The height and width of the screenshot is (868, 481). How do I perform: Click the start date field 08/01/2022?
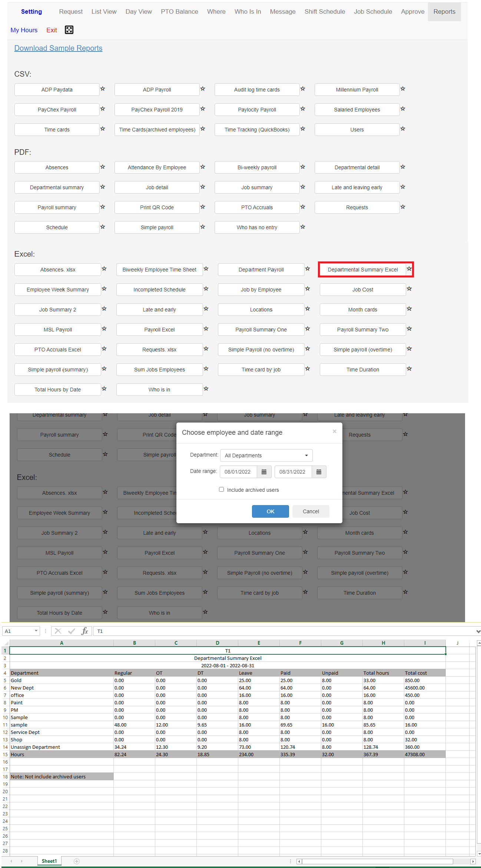click(238, 472)
